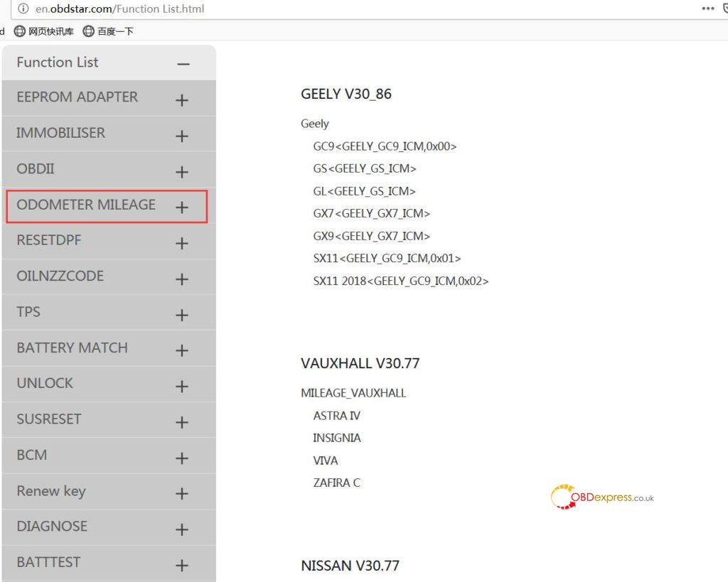Click the GEELY V30_86 heading
The width and height of the screenshot is (728, 582).
[346, 95]
